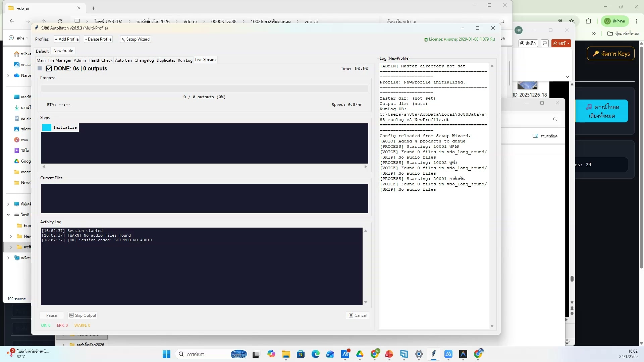Viewport: 644px width, 362px height.
Task: Open เพลง (Music) in the sidebar
Action: pyautogui.click(x=21, y=140)
